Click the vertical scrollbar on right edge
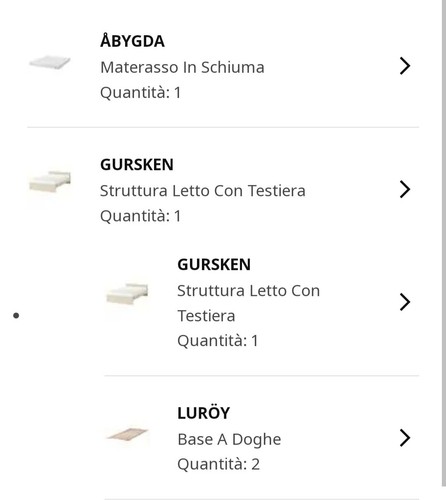This screenshot has height=500, width=446. (x=444, y=243)
